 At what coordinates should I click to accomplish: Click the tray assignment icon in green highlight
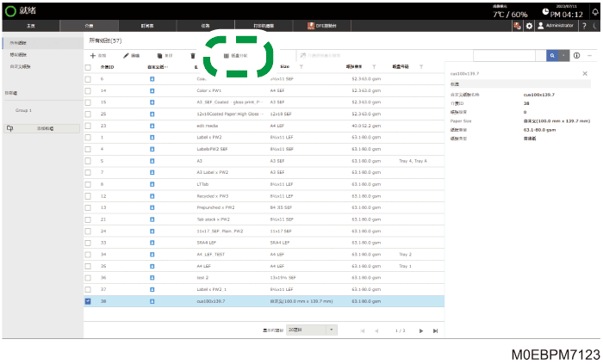(227, 56)
